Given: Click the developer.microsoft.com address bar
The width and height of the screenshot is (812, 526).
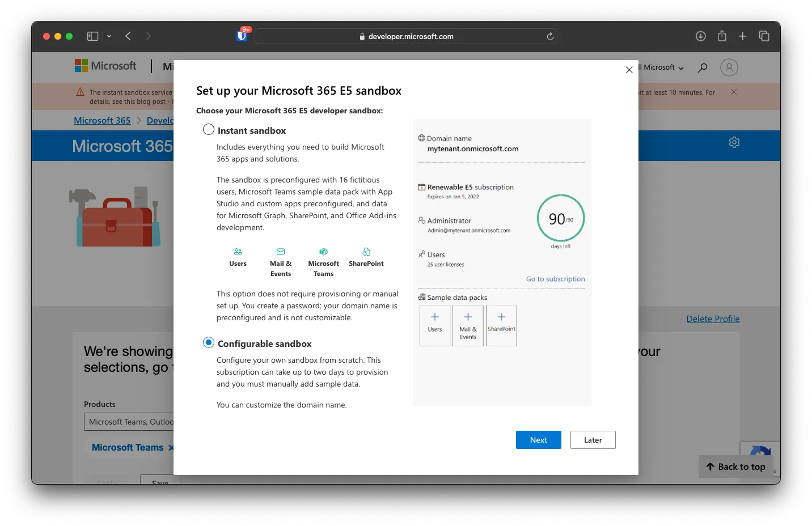Looking at the screenshot, I should click(x=406, y=36).
